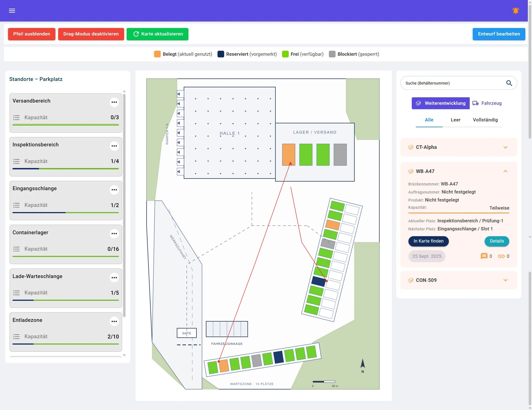Open Details for WB-A47
The width and height of the screenshot is (532, 410).
coord(497,241)
